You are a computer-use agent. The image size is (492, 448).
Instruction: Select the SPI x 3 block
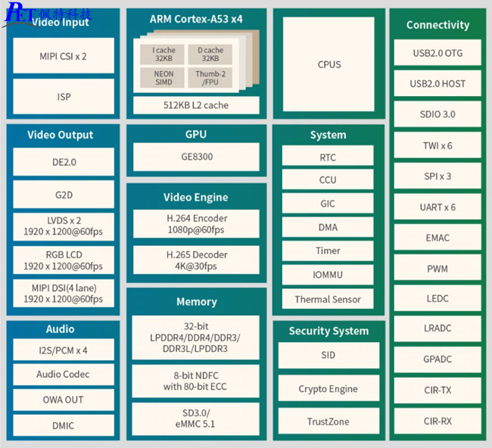(438, 176)
